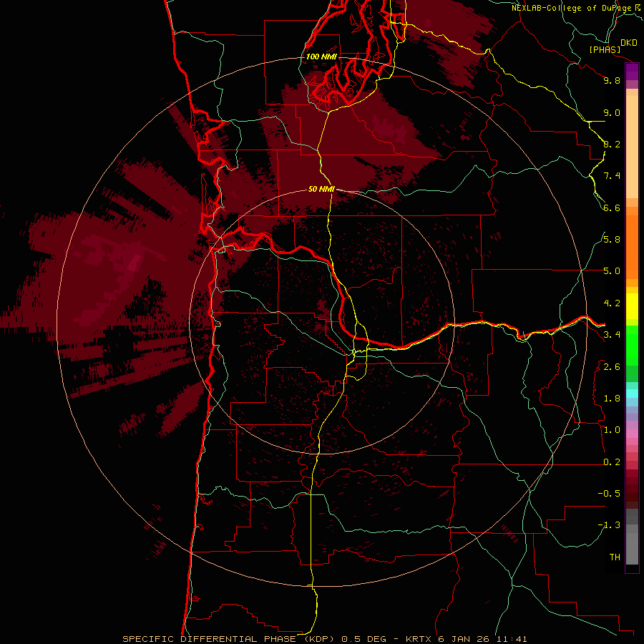Click the 1.0 scale value
Image resolution: width=644 pixels, height=644 pixels.
pos(612,431)
